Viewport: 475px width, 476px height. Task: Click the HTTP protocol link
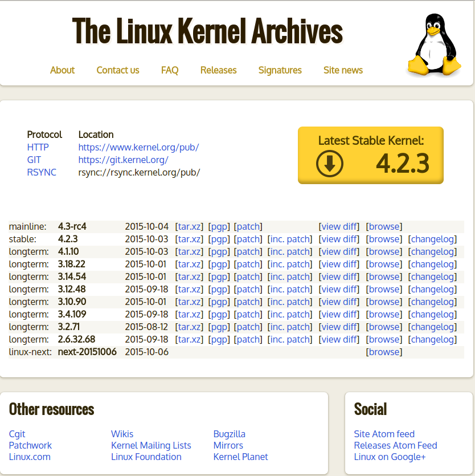[38, 147]
